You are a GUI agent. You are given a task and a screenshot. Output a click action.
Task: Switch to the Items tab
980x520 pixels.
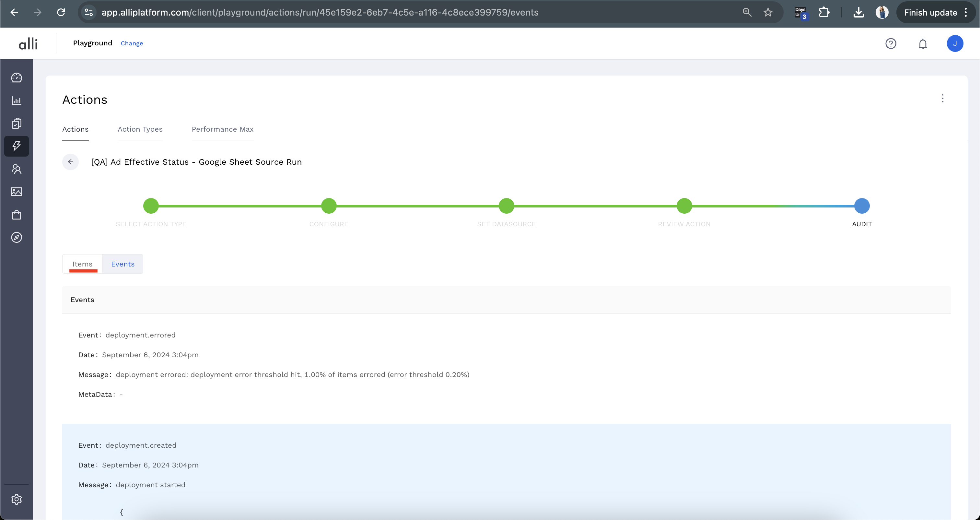tap(82, 264)
